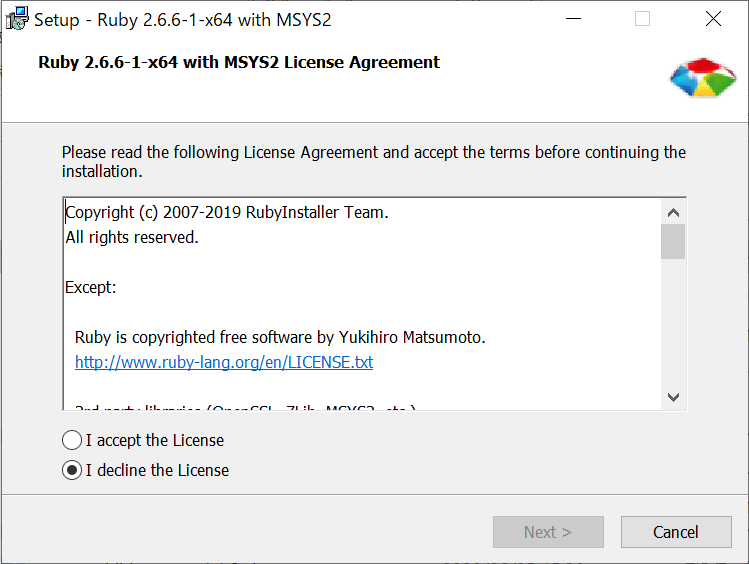Minimize the Setup window

[573, 19]
